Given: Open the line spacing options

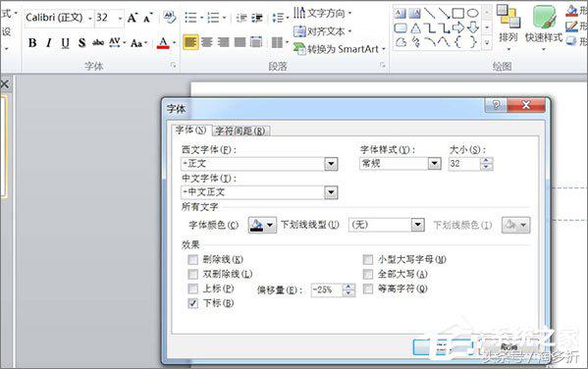Looking at the screenshot, I should [280, 18].
